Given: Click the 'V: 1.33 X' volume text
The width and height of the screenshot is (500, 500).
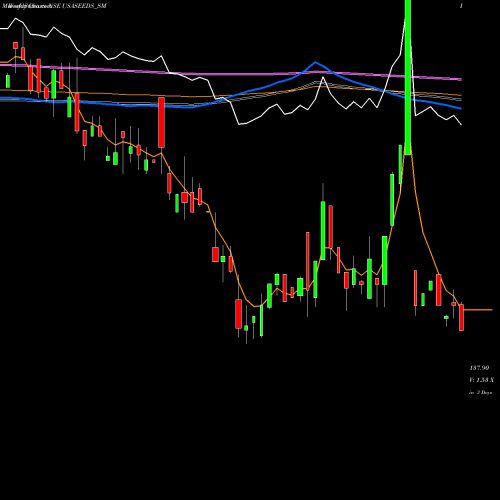Looking at the screenshot, I should pyautogui.click(x=481, y=380).
